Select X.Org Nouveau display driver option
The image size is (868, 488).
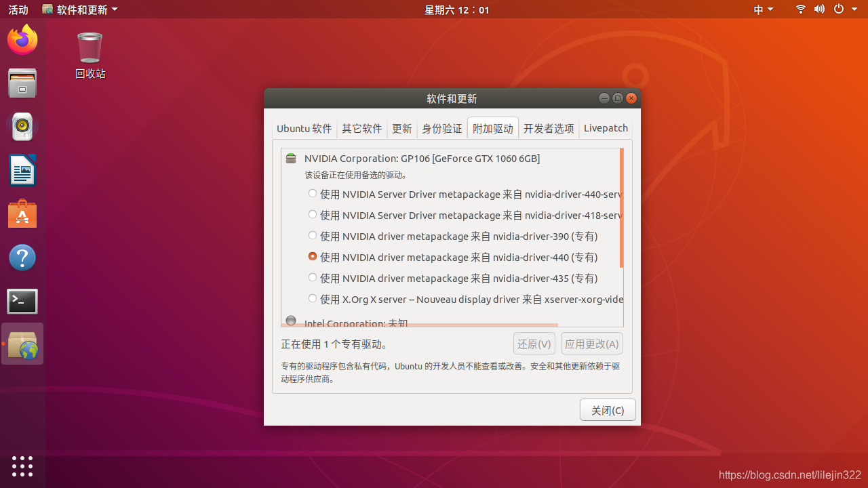coord(465,299)
